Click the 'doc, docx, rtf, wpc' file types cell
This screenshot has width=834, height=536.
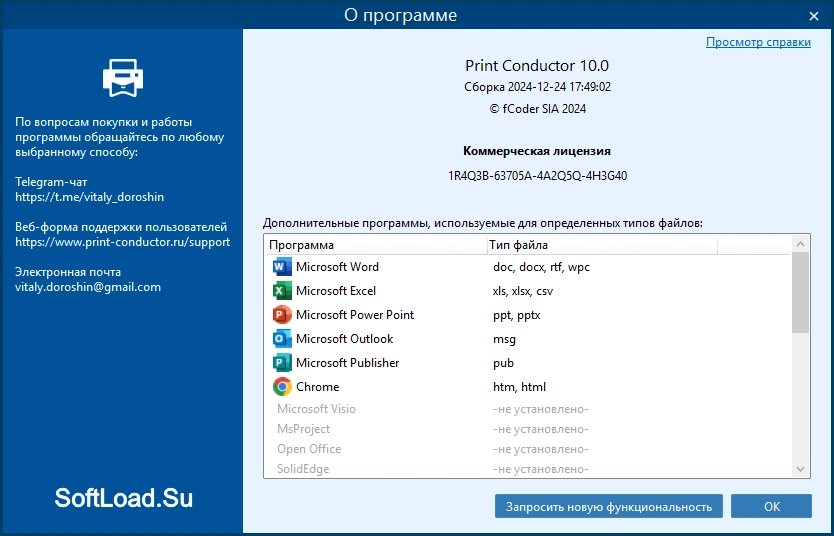click(x=541, y=267)
